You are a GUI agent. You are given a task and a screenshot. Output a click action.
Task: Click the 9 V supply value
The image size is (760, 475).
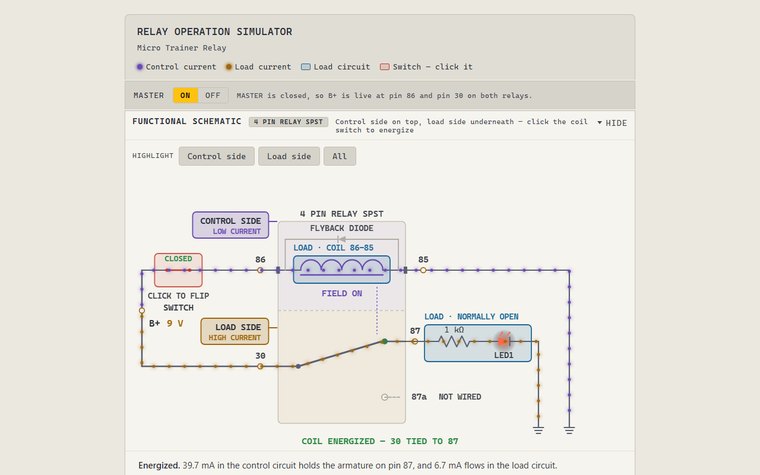coord(175,323)
